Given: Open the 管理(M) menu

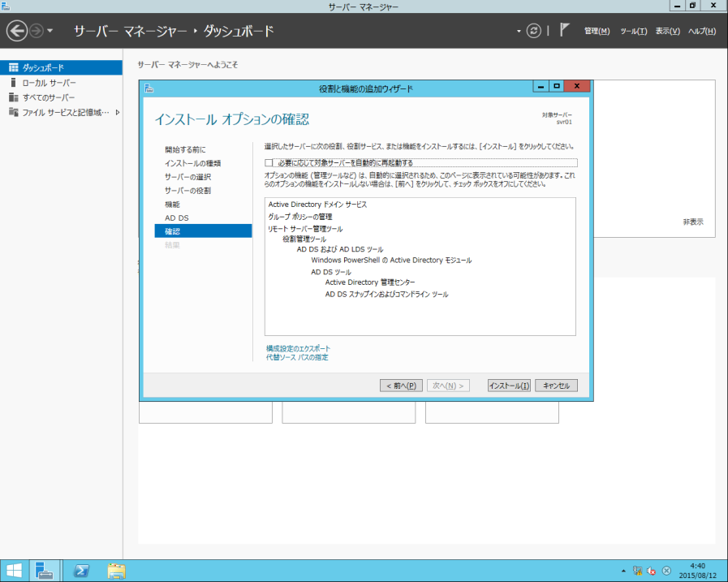Looking at the screenshot, I should point(597,31).
